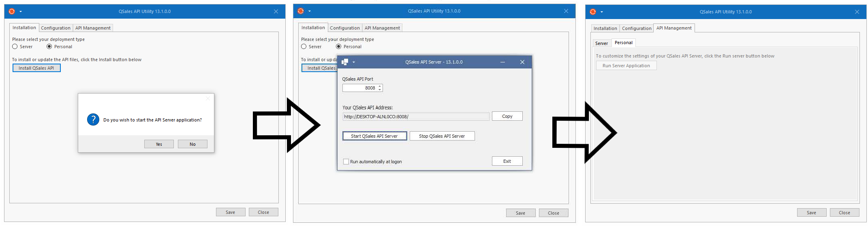Switch to the Personal sub-tab
This screenshot has width=868, height=226.
(x=624, y=43)
